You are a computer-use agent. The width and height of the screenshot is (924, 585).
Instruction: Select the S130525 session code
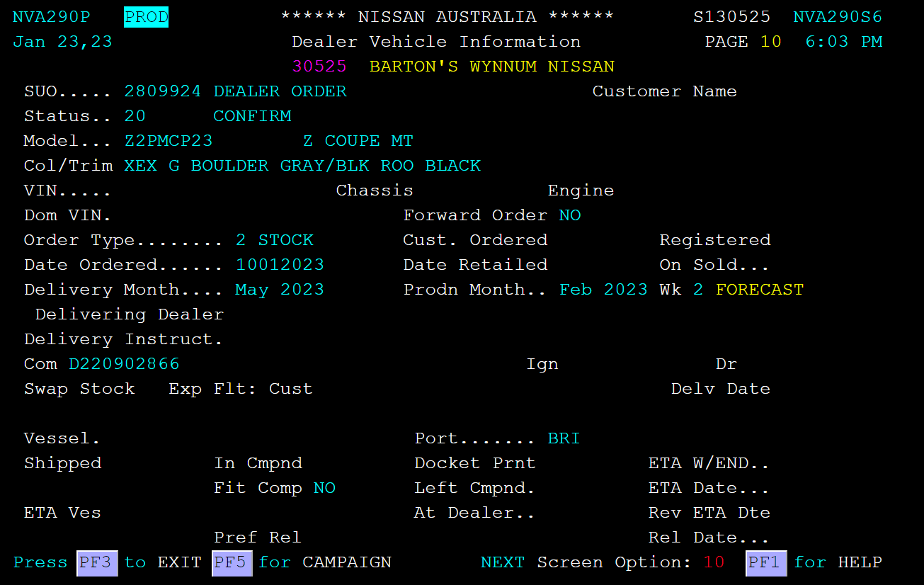click(x=731, y=17)
